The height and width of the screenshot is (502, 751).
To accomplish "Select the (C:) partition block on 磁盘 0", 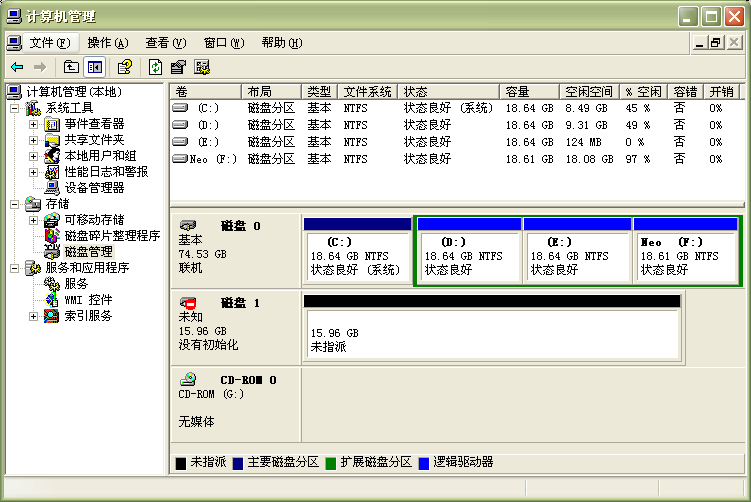I will click(x=357, y=250).
